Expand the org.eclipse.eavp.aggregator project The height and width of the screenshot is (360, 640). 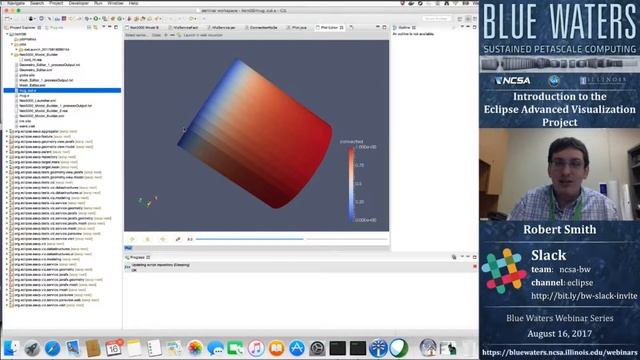click(7, 131)
